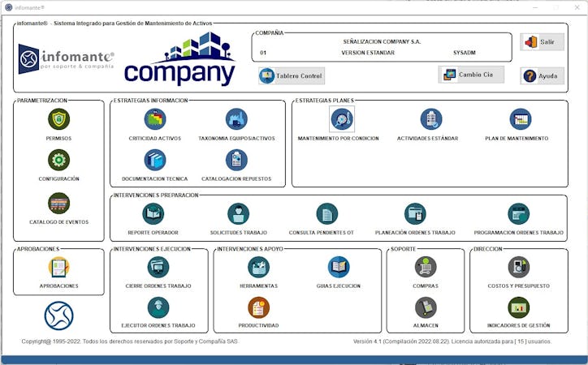Open the Documentacion Tecnica icon
The height and width of the screenshot is (365, 588).
pos(155,160)
